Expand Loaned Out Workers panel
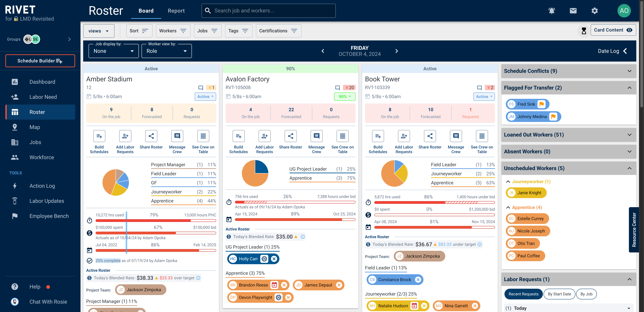The height and width of the screenshot is (312, 644). tap(569, 135)
